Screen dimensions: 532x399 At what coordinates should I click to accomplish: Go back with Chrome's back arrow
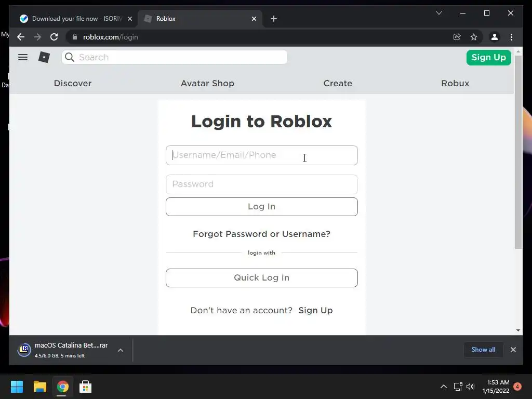pos(21,37)
